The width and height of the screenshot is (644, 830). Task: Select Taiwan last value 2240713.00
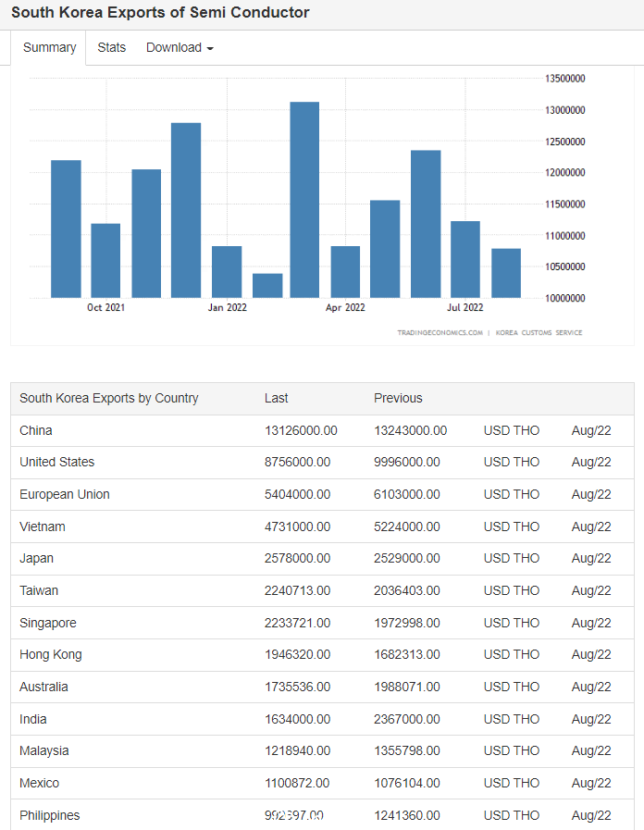tap(297, 590)
